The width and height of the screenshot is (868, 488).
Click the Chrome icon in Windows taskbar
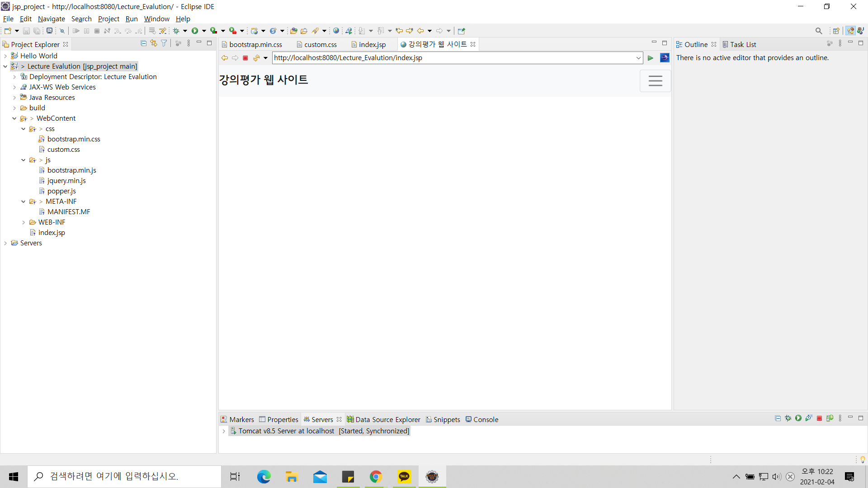click(376, 477)
